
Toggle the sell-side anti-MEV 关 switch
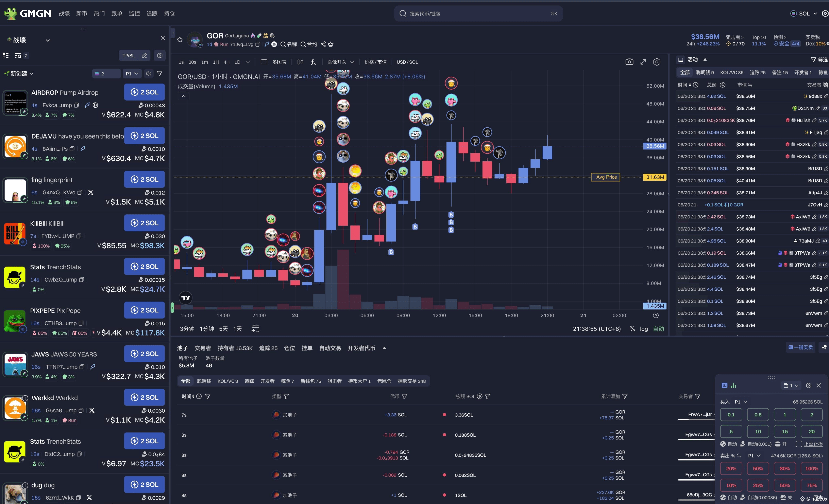click(x=786, y=497)
